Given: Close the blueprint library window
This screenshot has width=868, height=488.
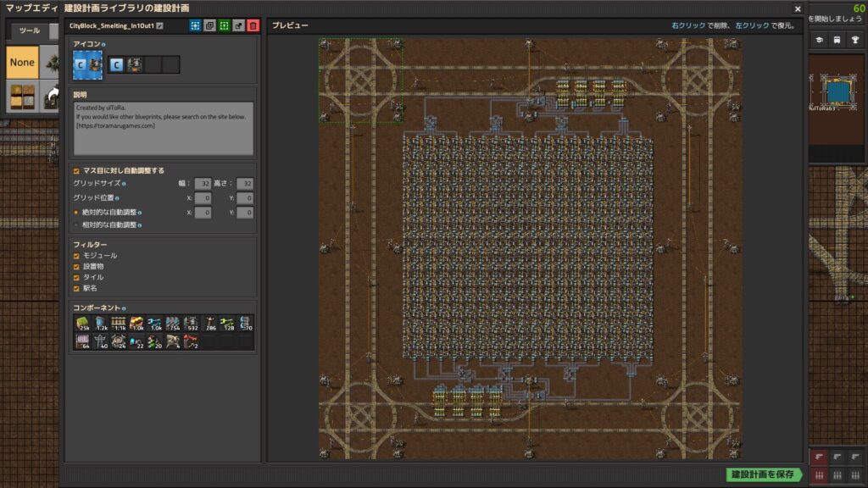Looking at the screenshot, I should pos(798,8).
